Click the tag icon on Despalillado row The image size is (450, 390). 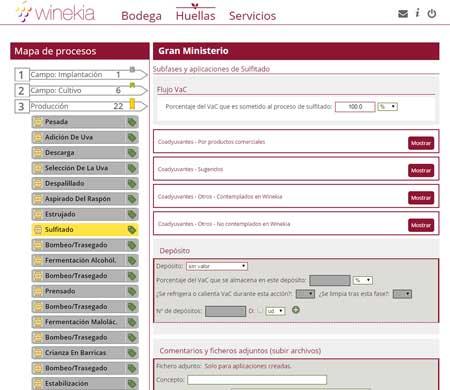(x=132, y=183)
